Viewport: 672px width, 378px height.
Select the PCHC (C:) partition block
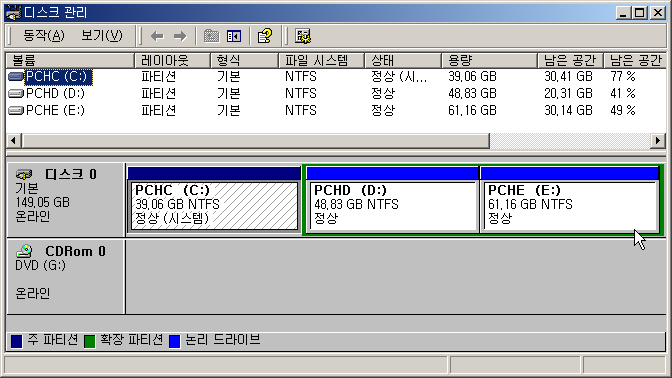[214, 201]
